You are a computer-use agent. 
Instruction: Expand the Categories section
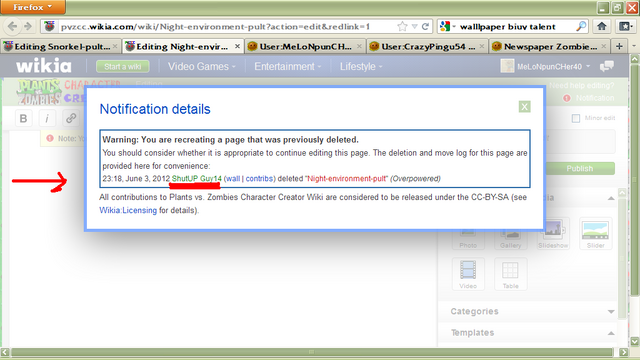coord(611,312)
